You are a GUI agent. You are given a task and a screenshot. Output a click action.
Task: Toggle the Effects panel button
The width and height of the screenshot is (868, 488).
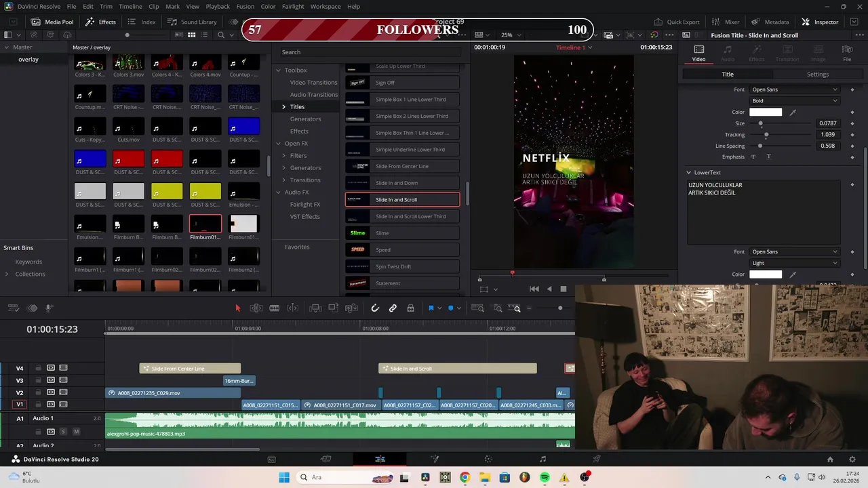100,22
